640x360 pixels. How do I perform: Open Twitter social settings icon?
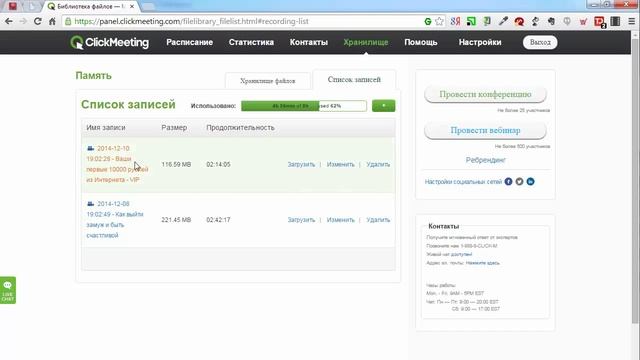click(519, 182)
